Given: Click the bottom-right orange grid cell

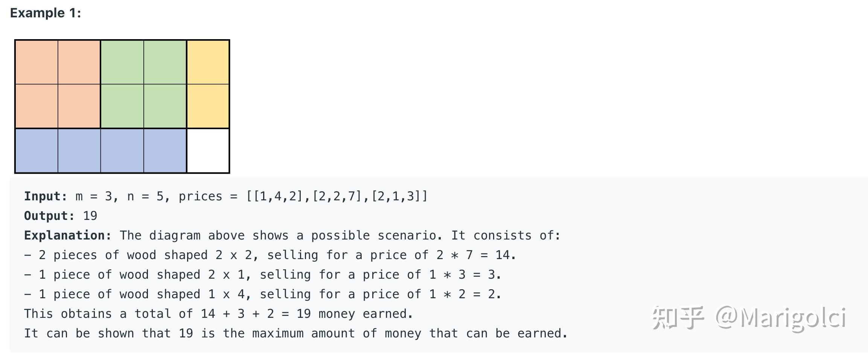Looking at the screenshot, I should pyautogui.click(x=79, y=106).
